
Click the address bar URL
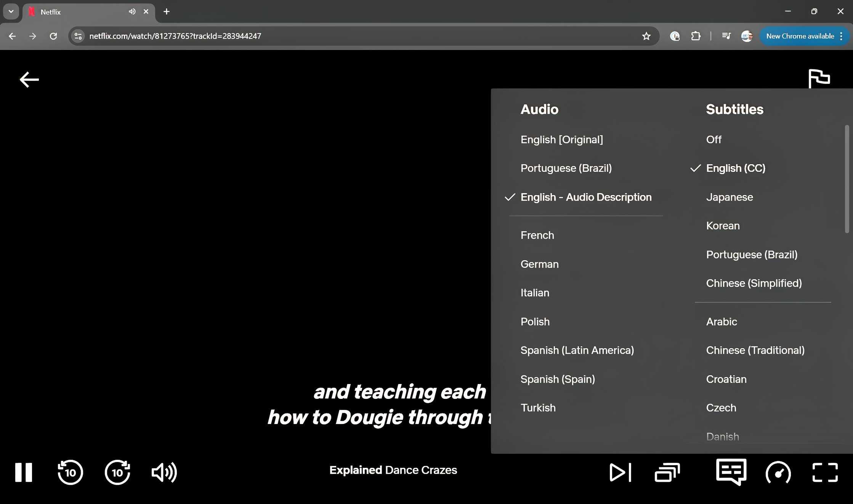point(175,36)
